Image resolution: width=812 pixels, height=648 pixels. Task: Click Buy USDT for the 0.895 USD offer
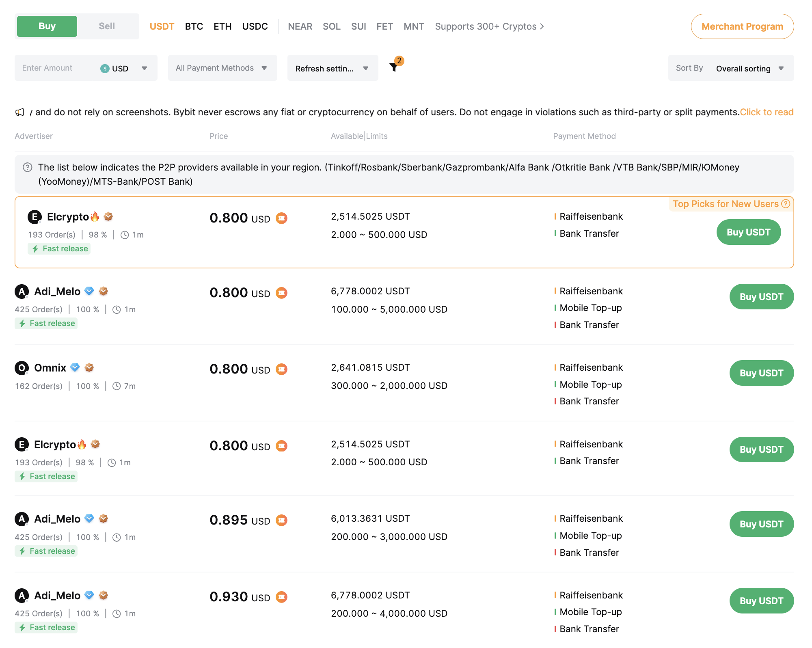point(762,524)
